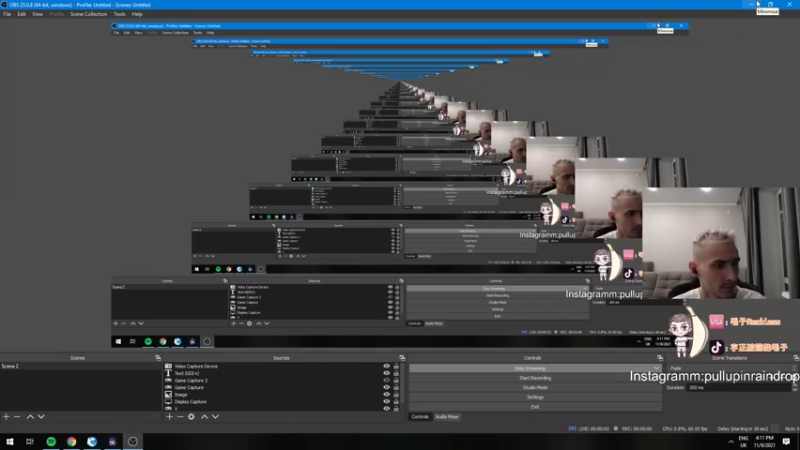
Task: Move scene down in Scenes panel
Action: point(41,417)
